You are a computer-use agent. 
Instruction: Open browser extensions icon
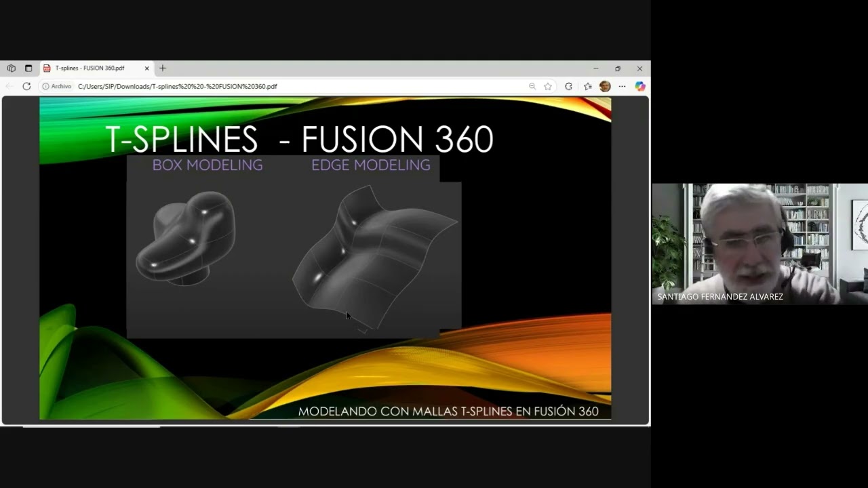coord(568,86)
